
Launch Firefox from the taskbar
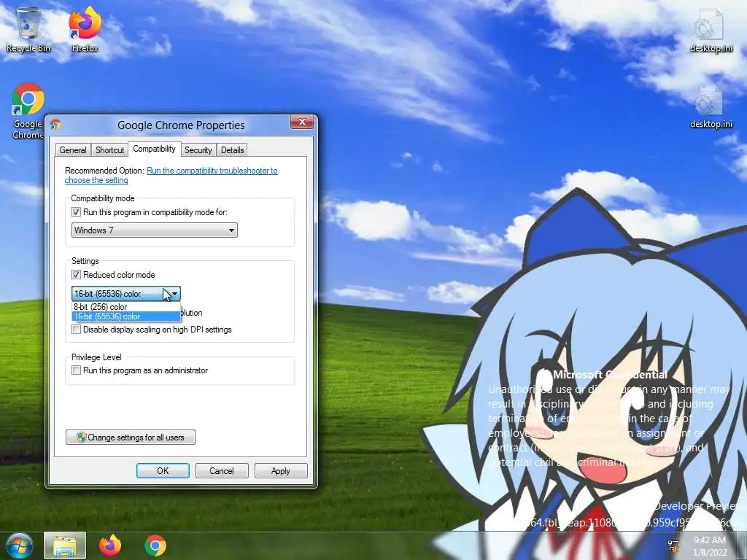point(110,545)
